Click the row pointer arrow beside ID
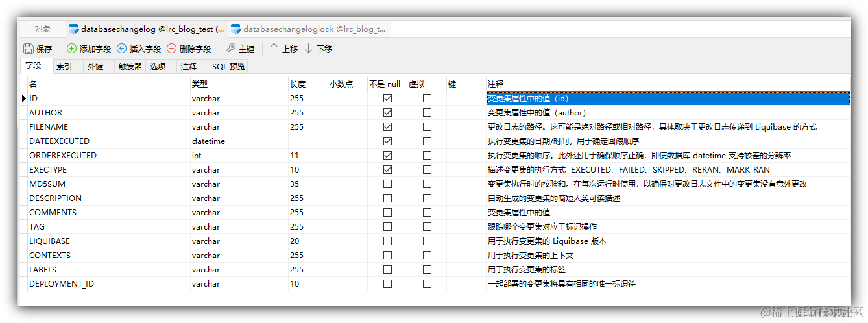The image size is (868, 323). pyautogui.click(x=25, y=99)
